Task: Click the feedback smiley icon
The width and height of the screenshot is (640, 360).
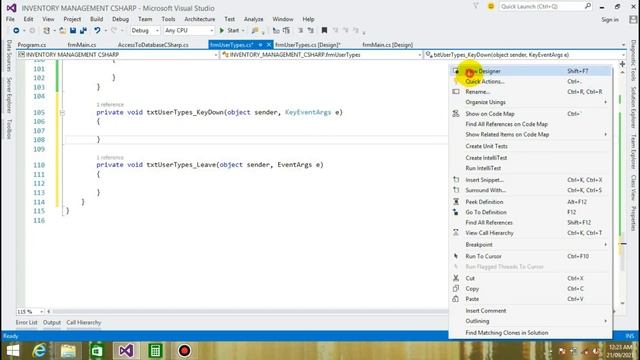Action: (491, 7)
